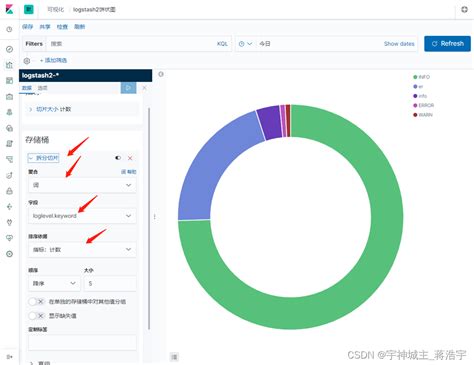Open Canvas icon in side nav

9,96
